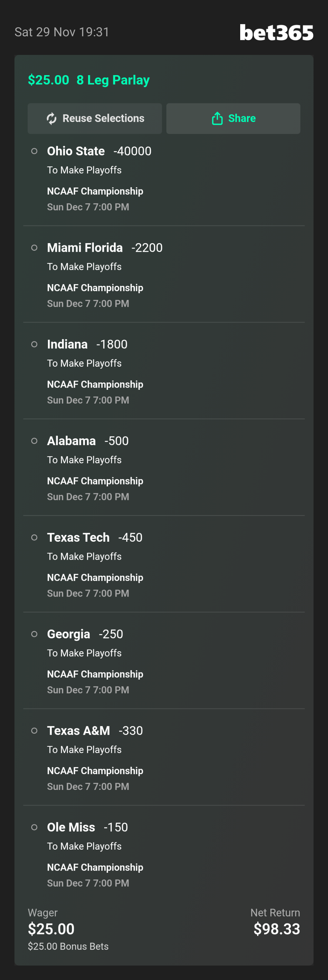328x980 pixels.
Task: Click the Reuse Selections refresh icon
Action: click(x=51, y=119)
